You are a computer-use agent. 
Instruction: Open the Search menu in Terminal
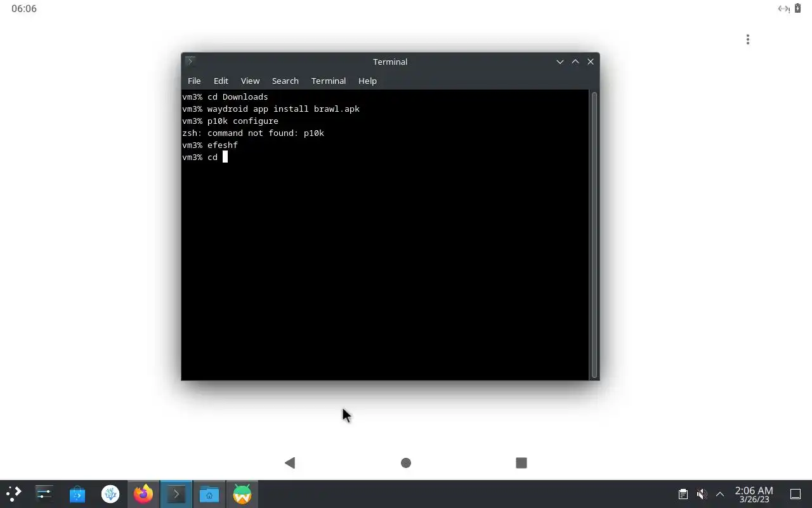(x=285, y=81)
